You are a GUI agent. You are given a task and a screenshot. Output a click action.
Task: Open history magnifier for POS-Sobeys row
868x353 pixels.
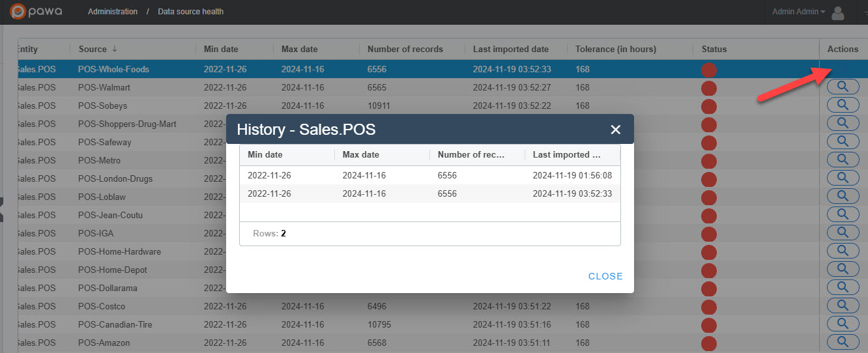point(843,105)
